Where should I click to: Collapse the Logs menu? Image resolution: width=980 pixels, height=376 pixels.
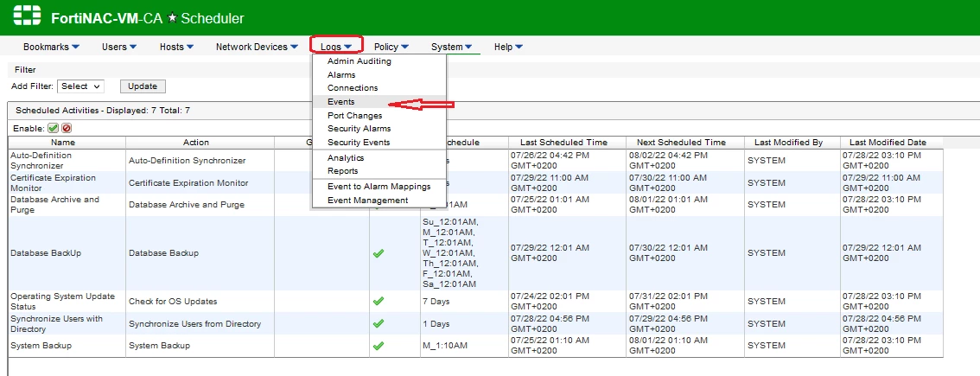click(x=336, y=47)
